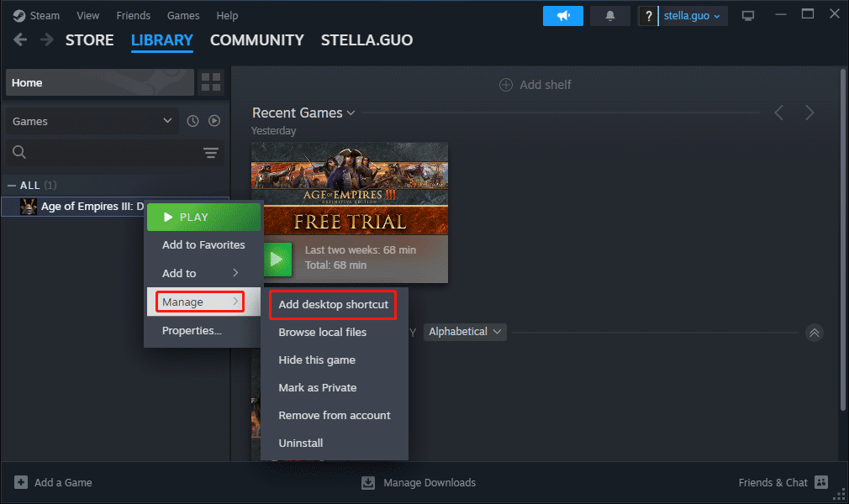Expand the Add to submenu
Viewport: 849px width, 504px height.
click(x=203, y=273)
